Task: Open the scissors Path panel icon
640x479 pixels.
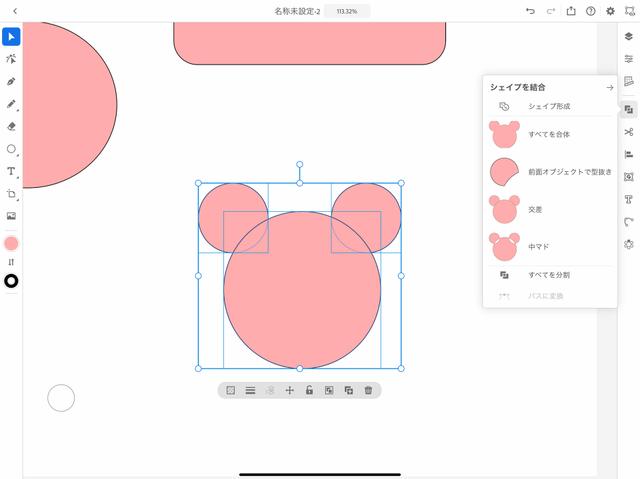Action: 629,132
